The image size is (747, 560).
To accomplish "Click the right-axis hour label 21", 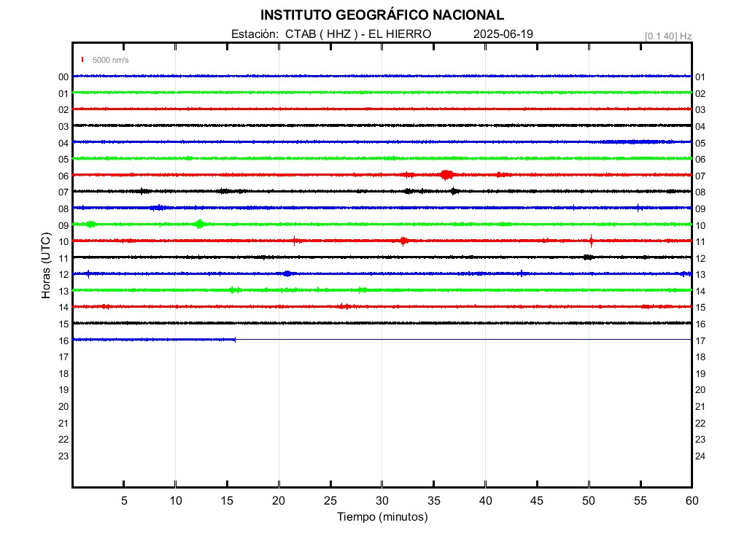I will click(x=700, y=407).
